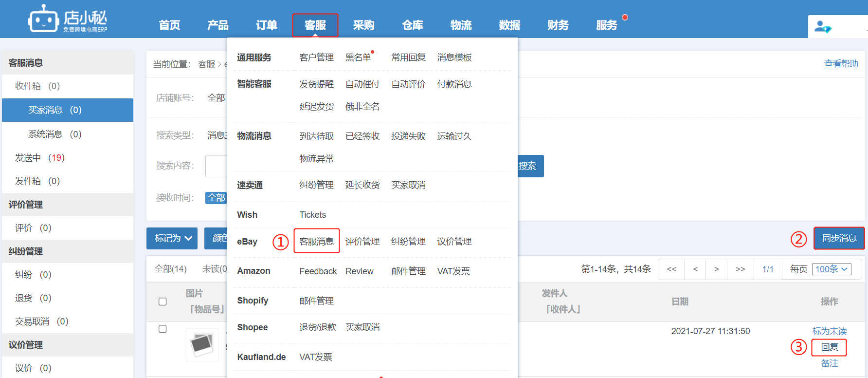The image size is (868, 378).
Task: Open the 标记为 dropdown
Action: point(172,238)
